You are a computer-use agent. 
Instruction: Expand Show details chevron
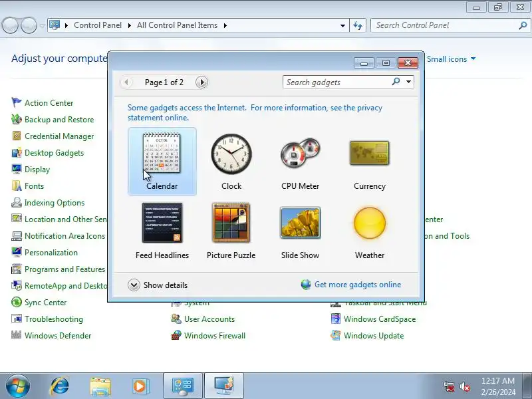click(134, 285)
